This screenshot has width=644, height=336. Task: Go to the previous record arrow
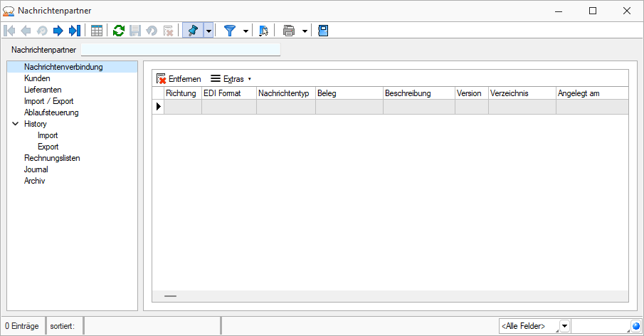[x=26, y=31]
